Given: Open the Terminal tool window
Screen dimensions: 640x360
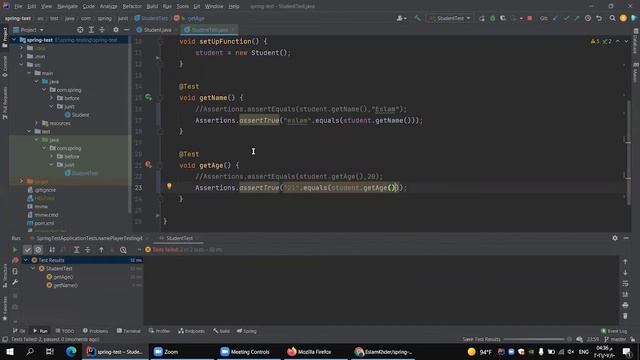Looking at the screenshot, I should point(129,331).
